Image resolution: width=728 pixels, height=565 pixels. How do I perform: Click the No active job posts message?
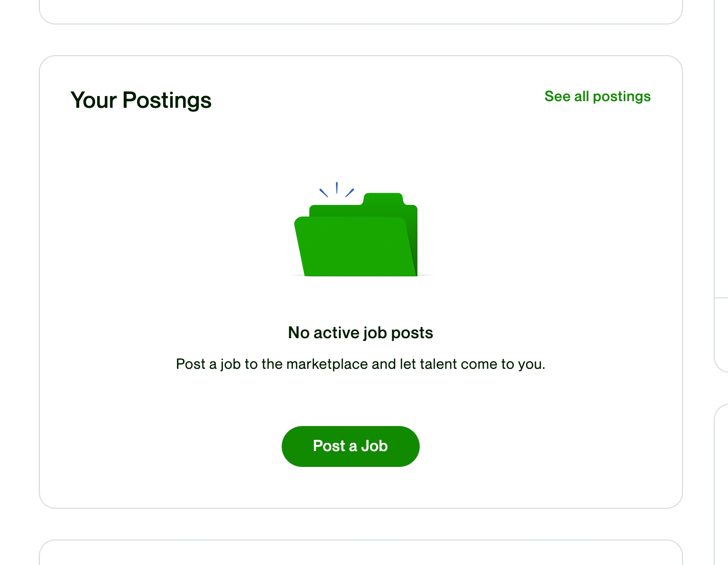[x=360, y=333]
